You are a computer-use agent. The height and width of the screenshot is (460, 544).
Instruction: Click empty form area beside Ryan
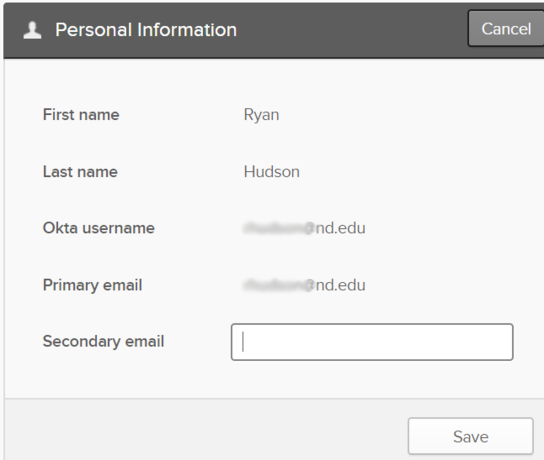399,115
